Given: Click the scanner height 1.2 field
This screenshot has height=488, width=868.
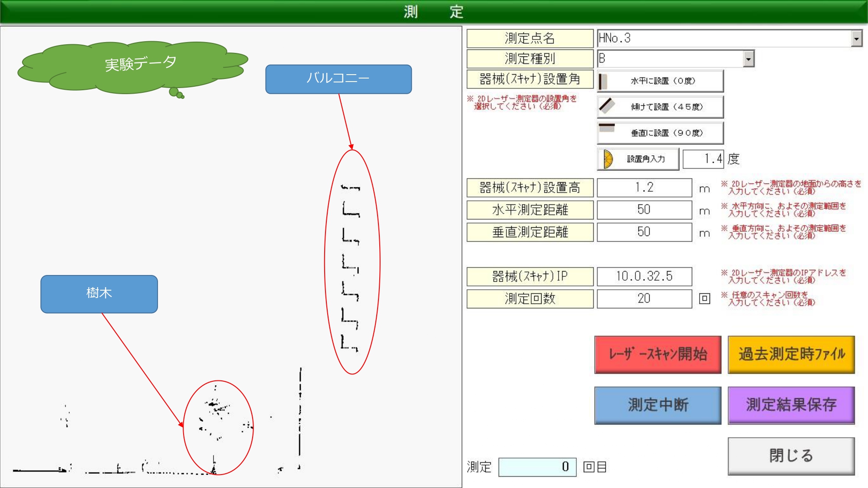Looking at the screenshot, I should (644, 188).
